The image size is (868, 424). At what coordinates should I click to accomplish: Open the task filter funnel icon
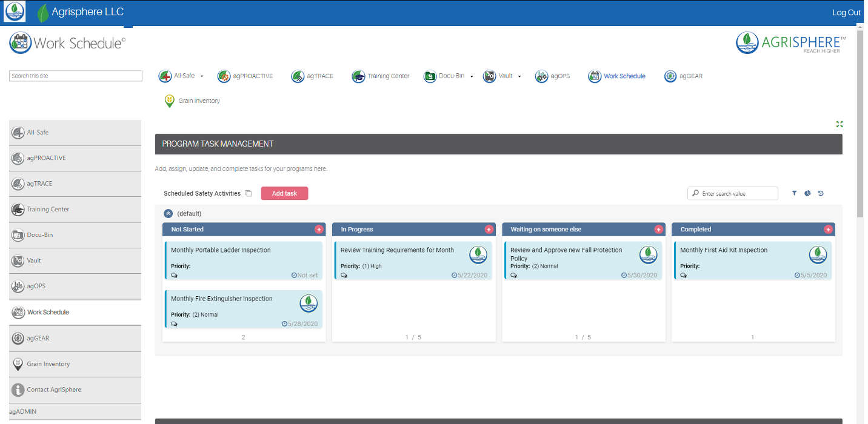[795, 194]
